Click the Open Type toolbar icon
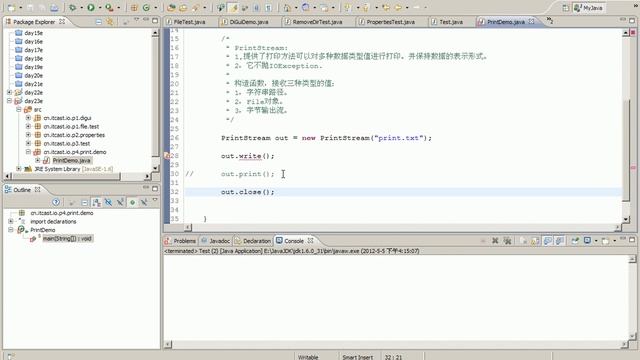 (171, 7)
